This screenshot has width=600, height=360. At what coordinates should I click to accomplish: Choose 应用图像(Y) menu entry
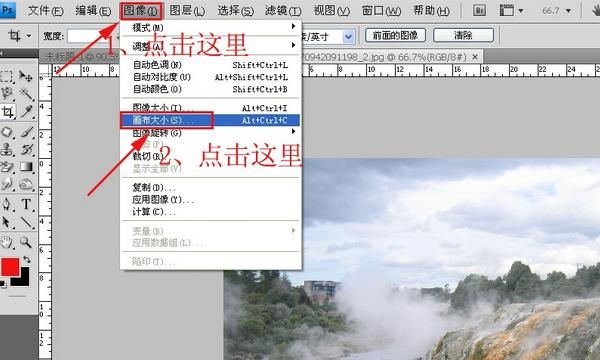210,200
